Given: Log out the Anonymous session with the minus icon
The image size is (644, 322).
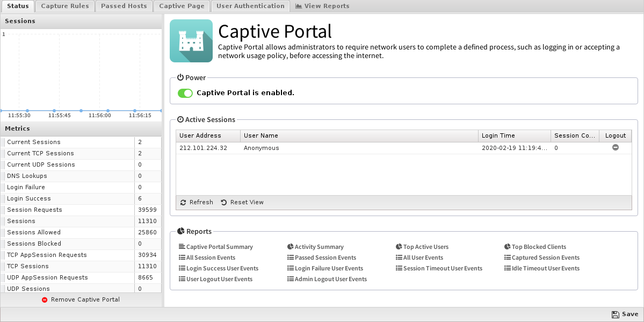Looking at the screenshot, I should pyautogui.click(x=615, y=147).
